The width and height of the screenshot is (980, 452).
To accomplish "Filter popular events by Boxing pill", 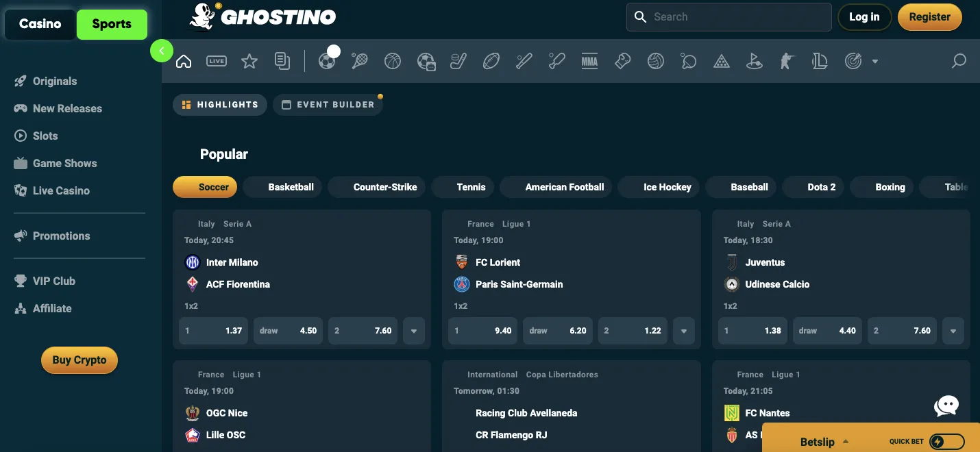I will (x=881, y=187).
